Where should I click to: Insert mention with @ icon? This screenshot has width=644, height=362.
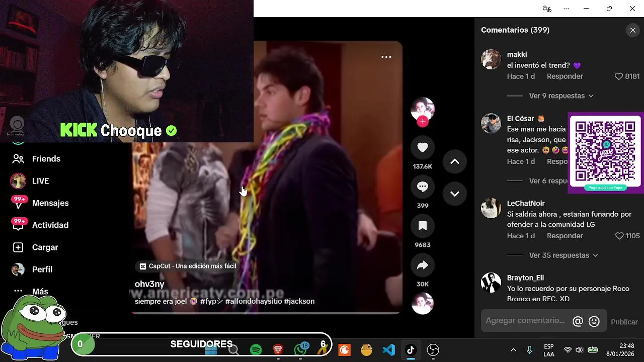click(578, 321)
